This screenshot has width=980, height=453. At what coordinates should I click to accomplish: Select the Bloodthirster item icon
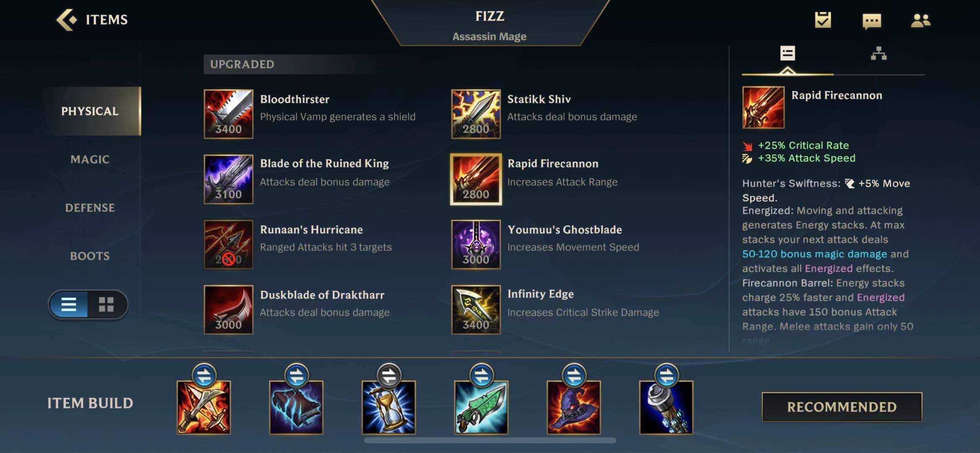point(228,114)
